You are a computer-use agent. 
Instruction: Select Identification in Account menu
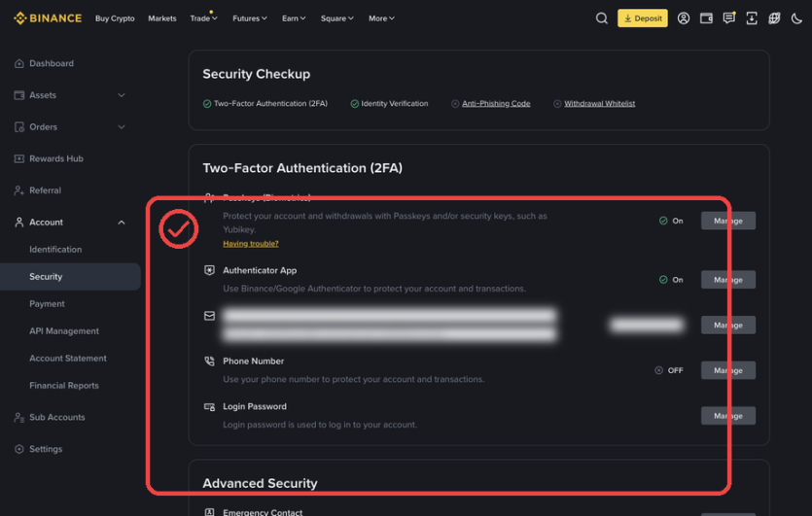pos(55,250)
